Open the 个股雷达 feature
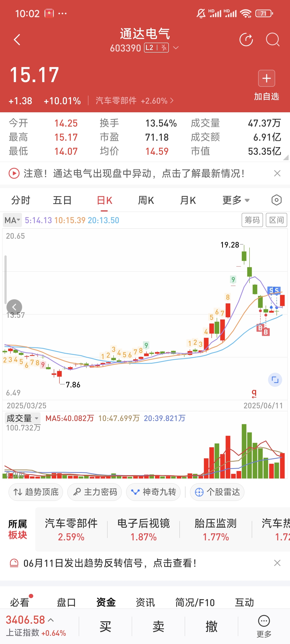 [x=217, y=492]
